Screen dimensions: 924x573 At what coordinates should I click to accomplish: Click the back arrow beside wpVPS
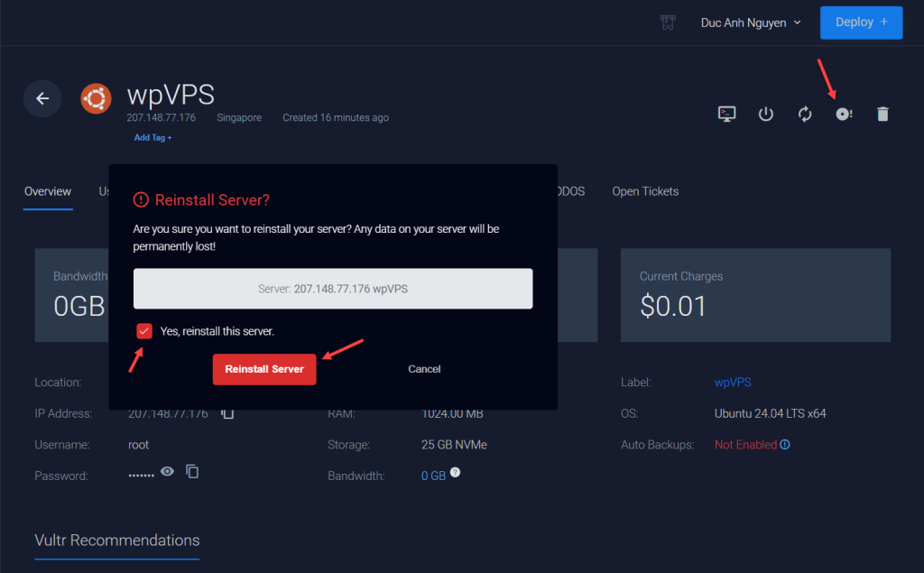pos(42,98)
